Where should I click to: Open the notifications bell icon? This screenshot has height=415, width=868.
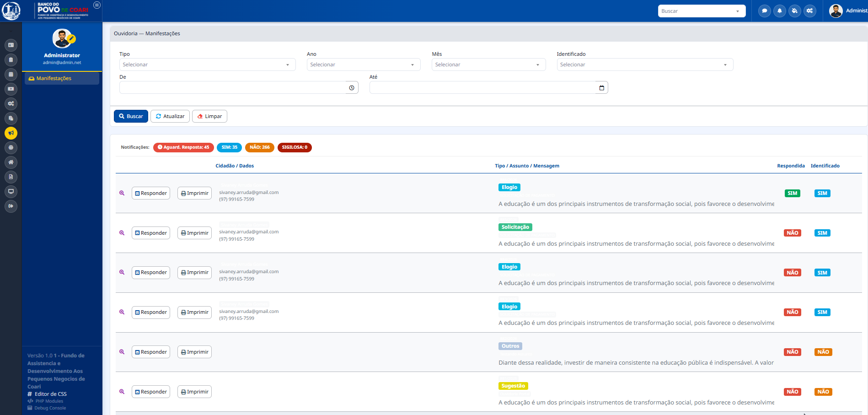pyautogui.click(x=779, y=11)
